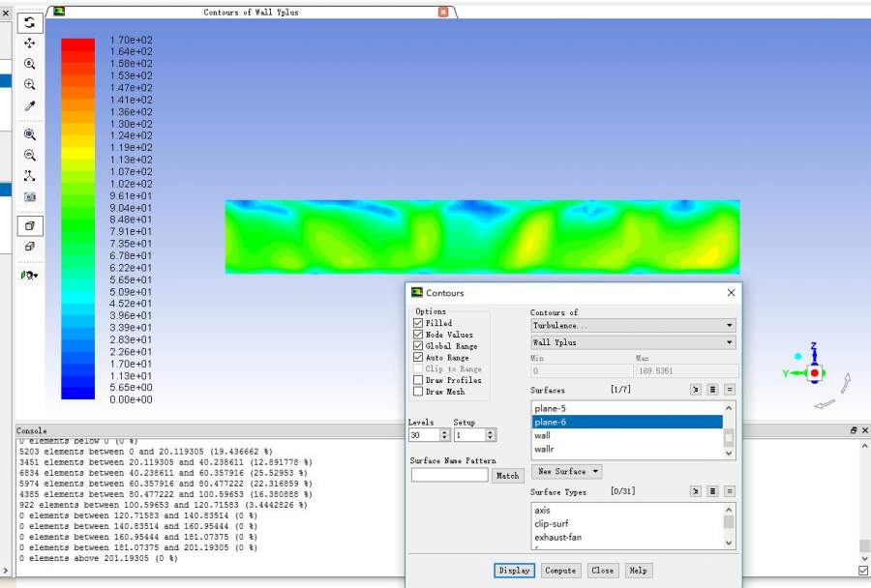Click the Fit to Window magnifier icon

(x=29, y=134)
